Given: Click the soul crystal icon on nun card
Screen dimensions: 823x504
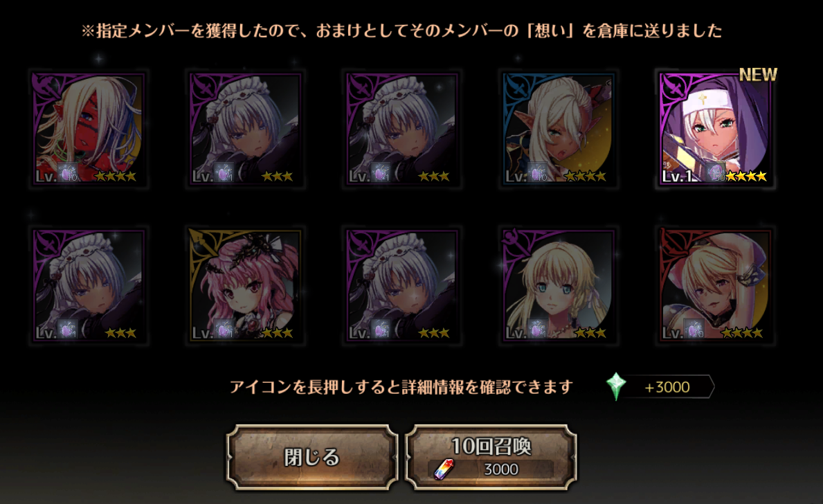Looking at the screenshot, I should tap(716, 172).
